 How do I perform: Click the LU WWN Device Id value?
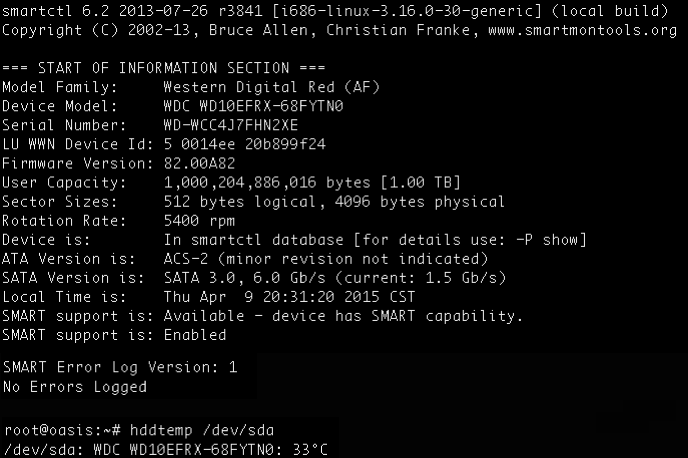click(245, 144)
